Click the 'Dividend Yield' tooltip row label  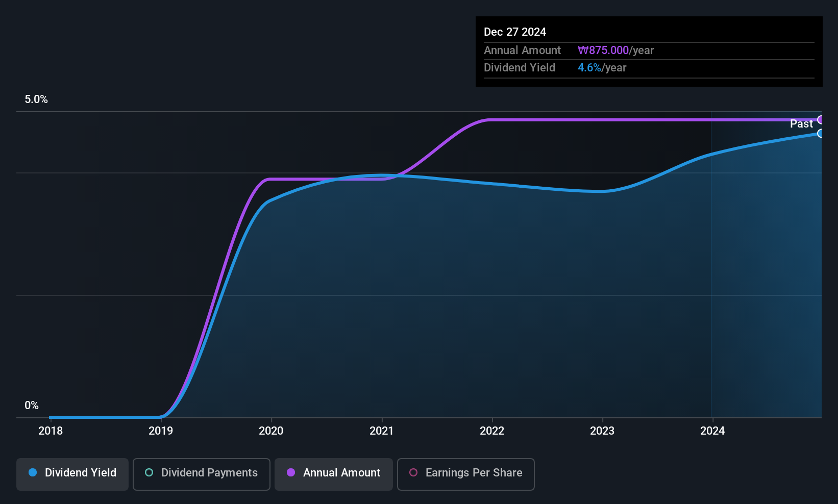pyautogui.click(x=520, y=68)
